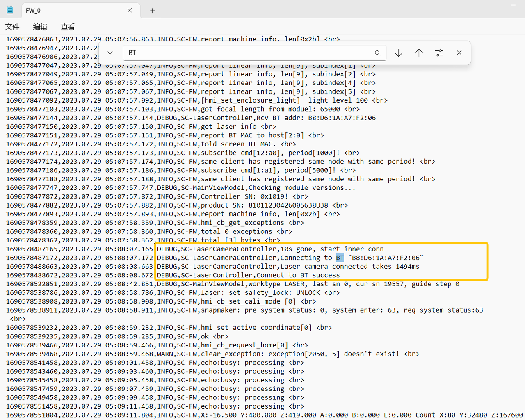Image resolution: width=525 pixels, height=420 pixels.
Task: Close the FW_0 tab
Action: click(130, 11)
